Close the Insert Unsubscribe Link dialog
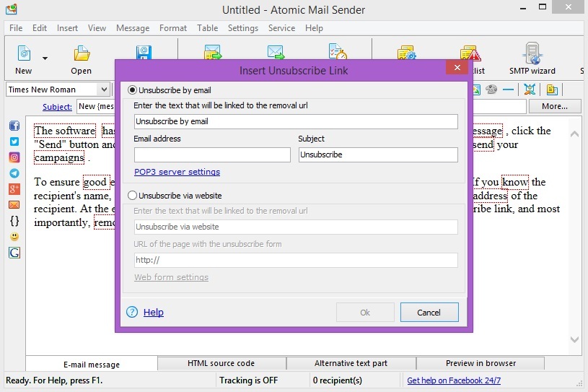The height and width of the screenshot is (392, 588). click(x=457, y=68)
